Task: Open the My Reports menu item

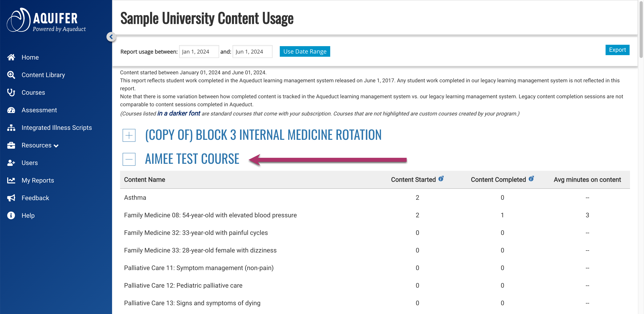Action: 38,180
